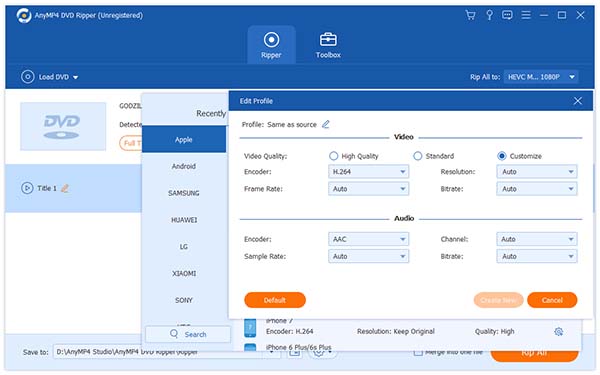The width and height of the screenshot is (600, 375).
Task: Play Title 1 preview icon
Action: [27, 188]
